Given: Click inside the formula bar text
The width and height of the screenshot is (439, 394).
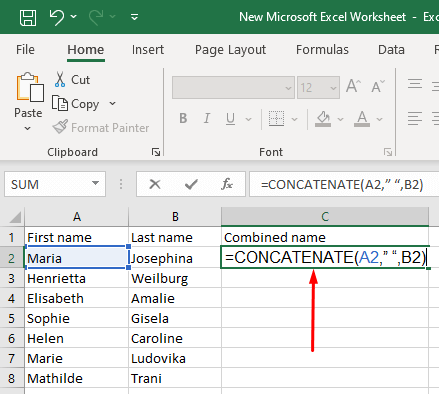Looking at the screenshot, I should pos(342,184).
